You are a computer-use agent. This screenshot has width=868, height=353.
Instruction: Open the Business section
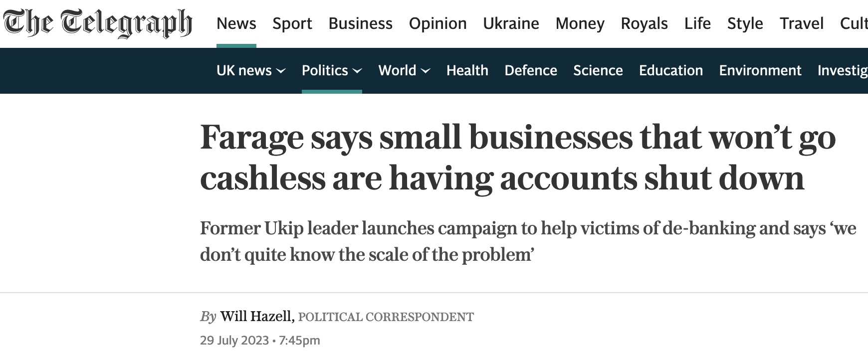pyautogui.click(x=360, y=23)
